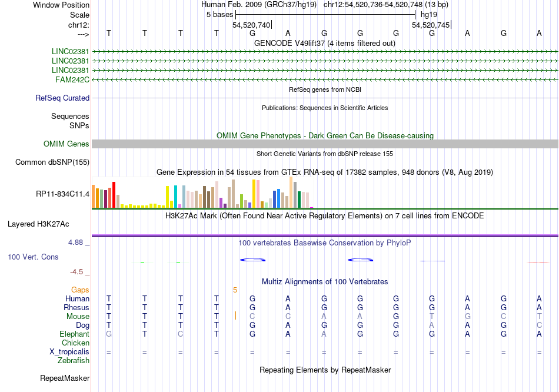
Task: Open Publications: Sequences in Scientific Articles title
Action: (x=325, y=108)
